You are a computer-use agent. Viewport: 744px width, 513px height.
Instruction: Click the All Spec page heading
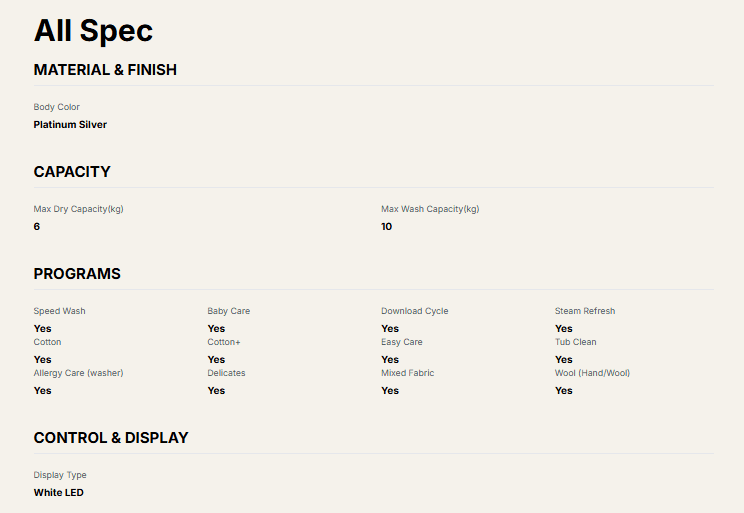(x=93, y=30)
